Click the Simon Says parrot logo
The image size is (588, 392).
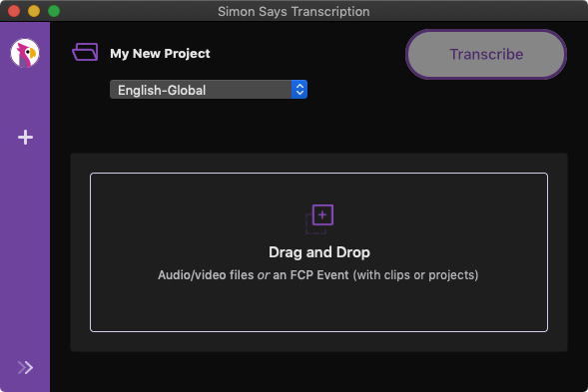point(25,53)
